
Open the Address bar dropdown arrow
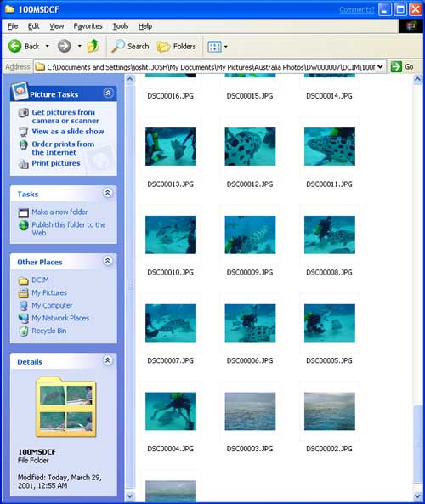coord(380,67)
